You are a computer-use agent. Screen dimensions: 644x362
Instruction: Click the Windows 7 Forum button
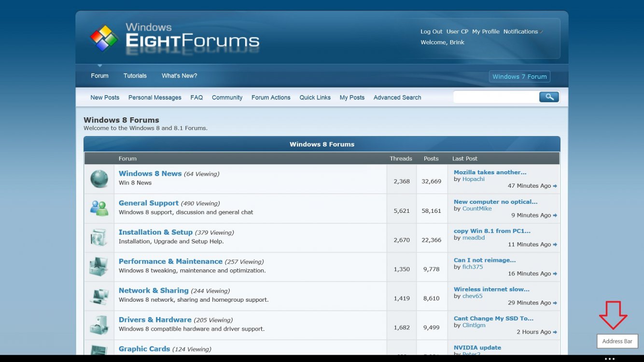point(519,77)
